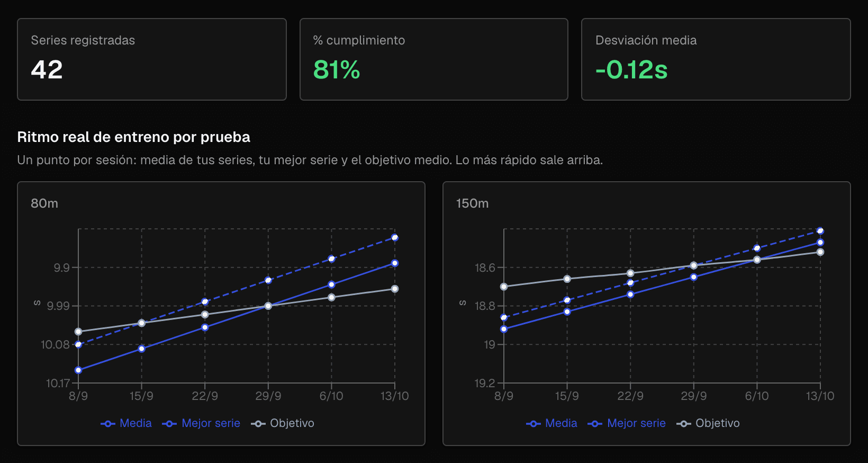868x463 pixels.
Task: Select the 150m Media point on 22/9
Action: pyautogui.click(x=630, y=295)
